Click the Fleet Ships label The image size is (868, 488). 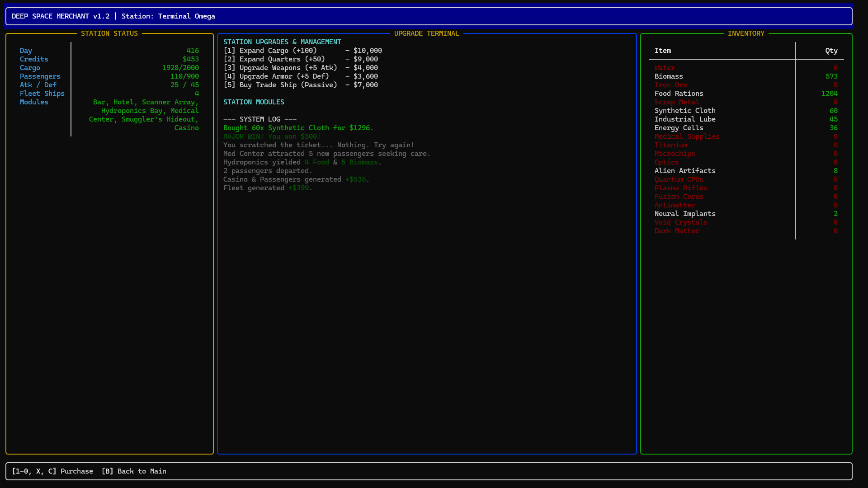click(x=42, y=93)
